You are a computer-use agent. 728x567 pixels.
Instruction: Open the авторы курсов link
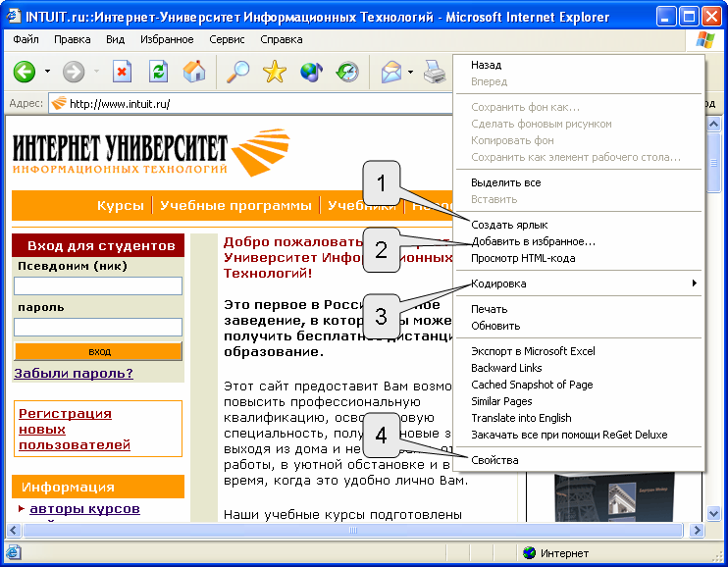click(84, 509)
